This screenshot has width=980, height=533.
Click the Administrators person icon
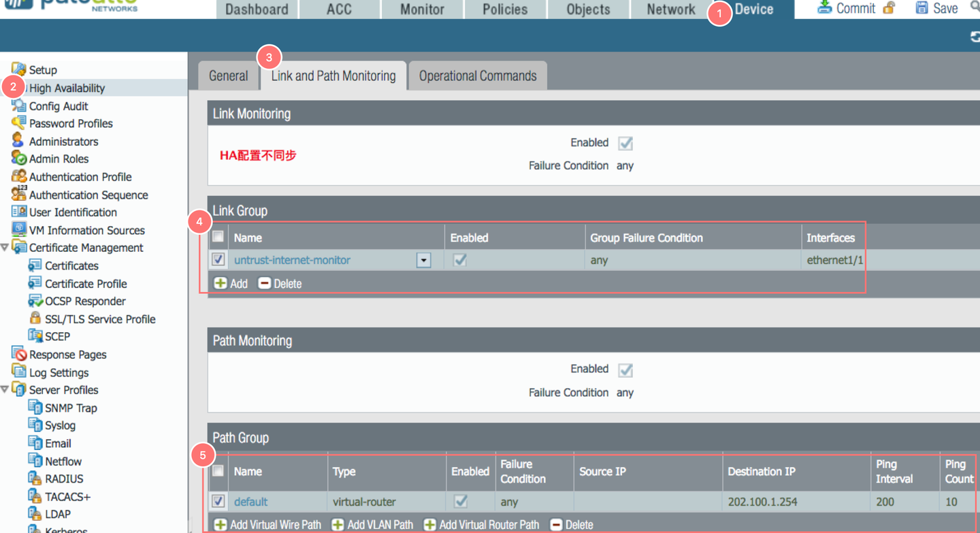click(x=18, y=141)
